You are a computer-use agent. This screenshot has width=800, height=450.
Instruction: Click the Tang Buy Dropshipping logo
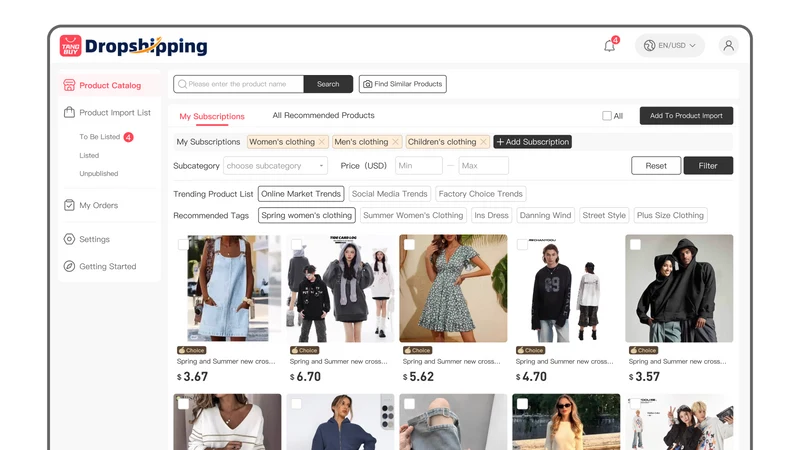point(133,46)
